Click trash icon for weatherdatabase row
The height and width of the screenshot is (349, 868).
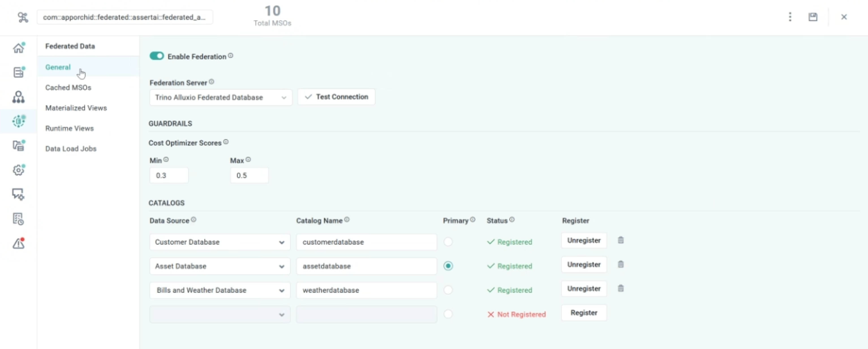pyautogui.click(x=621, y=288)
